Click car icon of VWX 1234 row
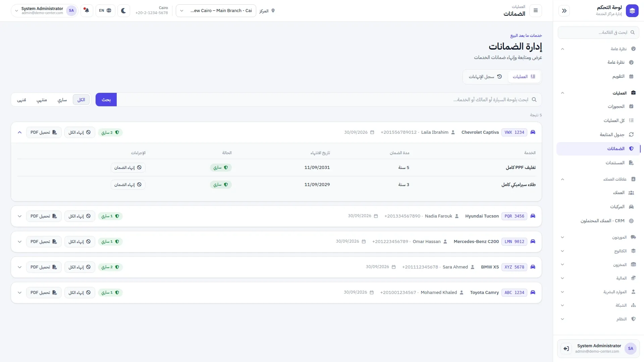The image size is (644, 362). pyautogui.click(x=533, y=132)
